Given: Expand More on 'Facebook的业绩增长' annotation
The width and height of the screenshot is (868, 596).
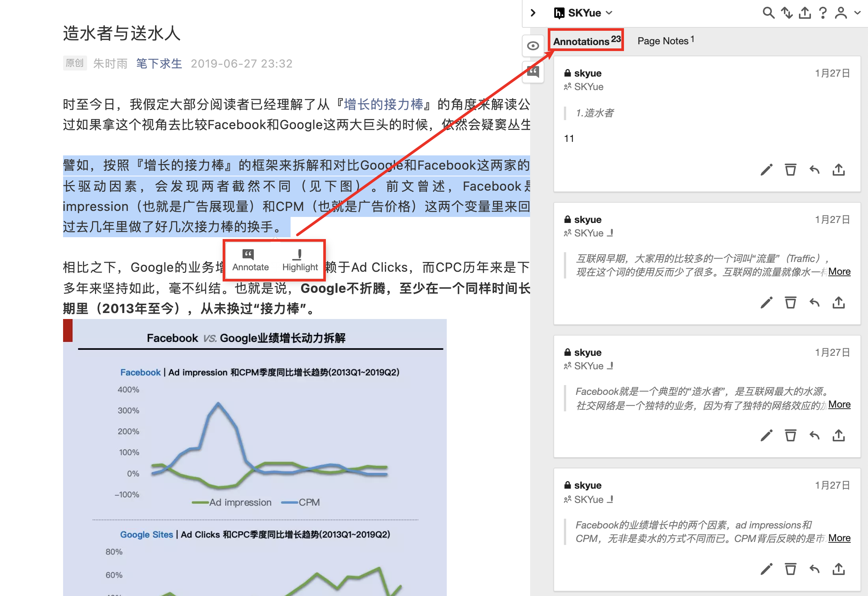Looking at the screenshot, I should tap(839, 538).
